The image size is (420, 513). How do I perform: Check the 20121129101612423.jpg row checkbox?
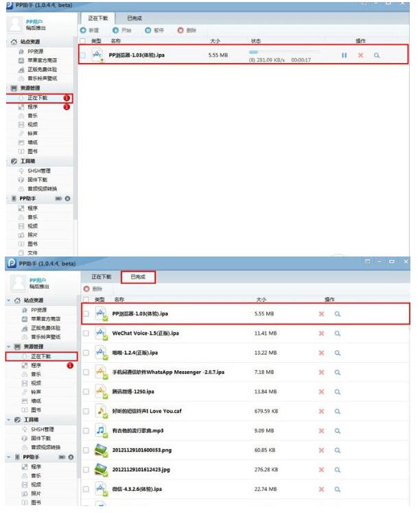(x=86, y=470)
